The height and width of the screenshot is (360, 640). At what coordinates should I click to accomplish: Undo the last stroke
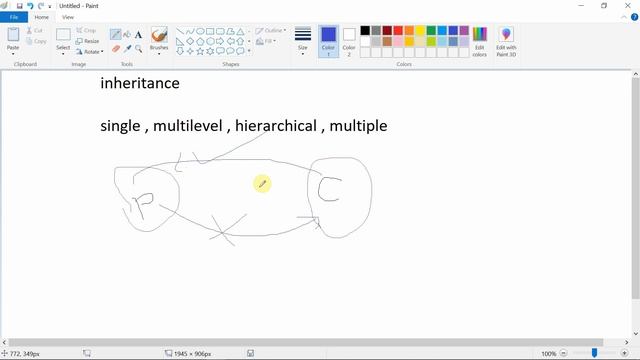(x=30, y=6)
